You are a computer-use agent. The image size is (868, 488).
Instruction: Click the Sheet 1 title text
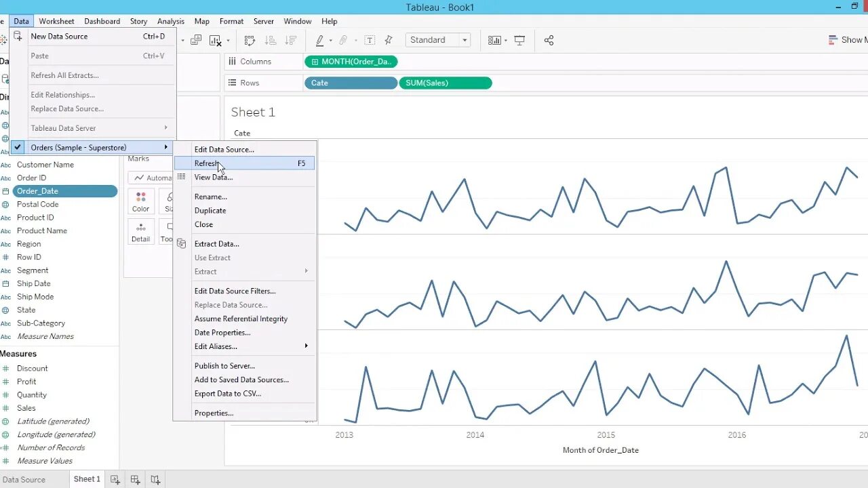tap(253, 112)
